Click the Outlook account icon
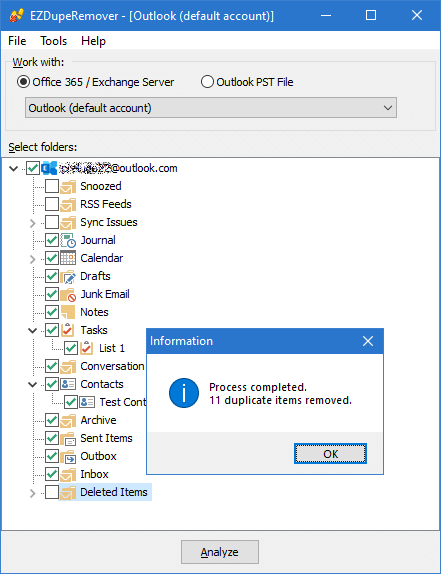441x574 pixels. tap(49, 168)
